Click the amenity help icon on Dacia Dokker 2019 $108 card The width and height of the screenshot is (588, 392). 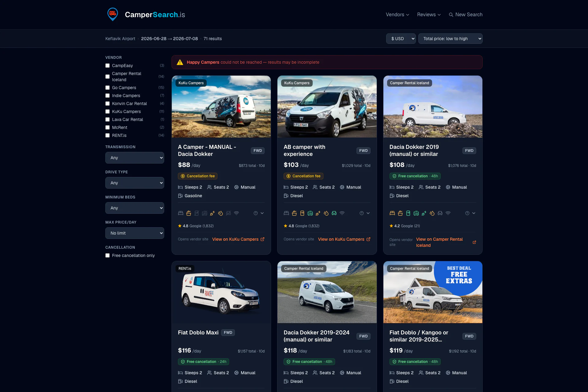[467, 213]
